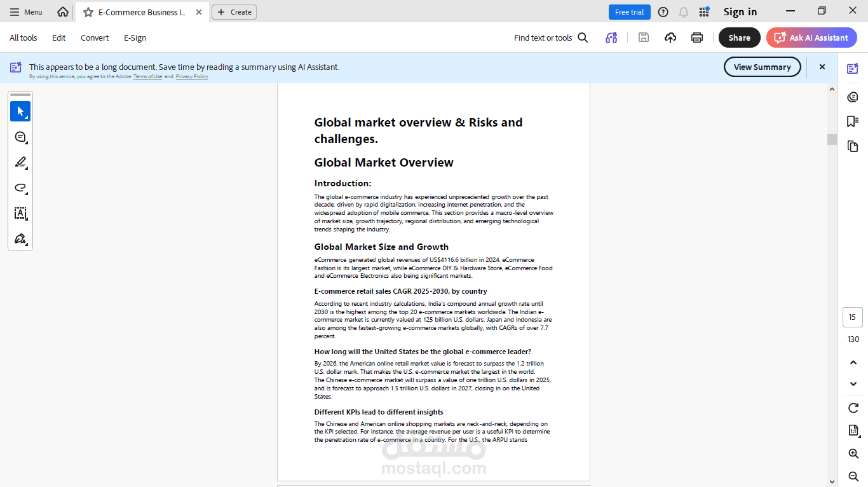
Task: Open Ask AI Assistant
Action: (x=811, y=38)
